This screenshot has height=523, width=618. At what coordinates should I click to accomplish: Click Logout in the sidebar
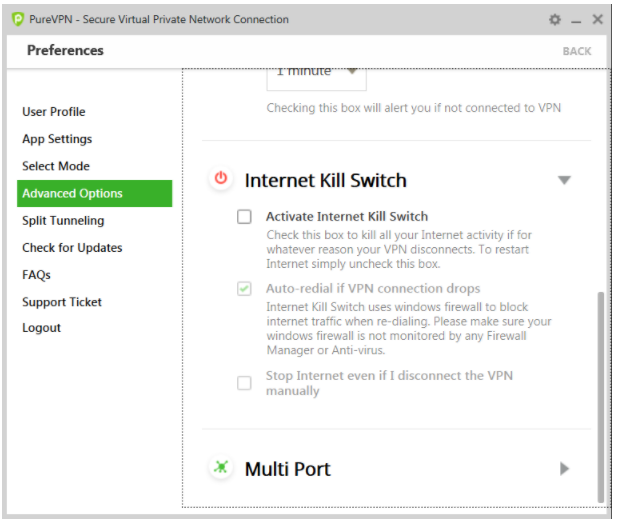click(x=41, y=328)
